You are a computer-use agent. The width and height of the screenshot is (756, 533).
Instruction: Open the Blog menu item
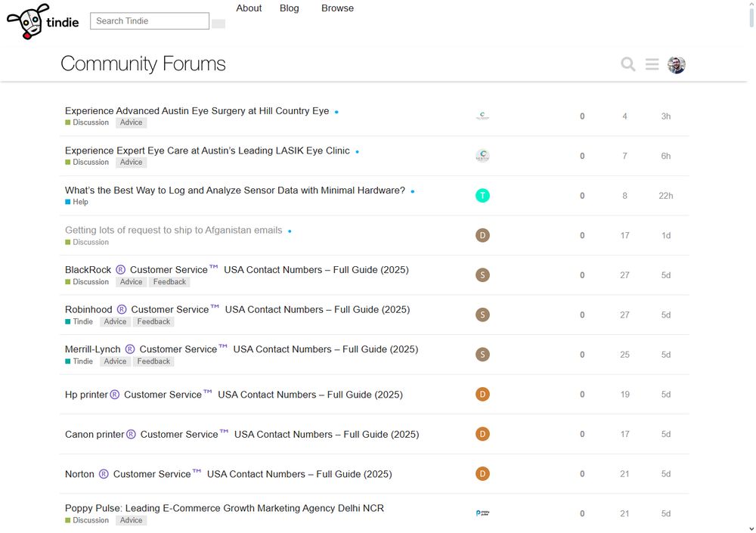point(290,8)
